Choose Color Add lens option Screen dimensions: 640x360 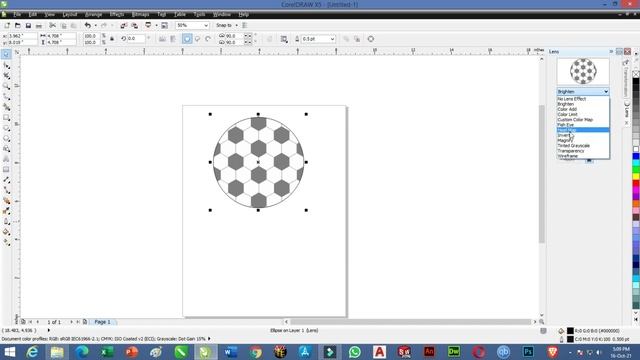583,109
